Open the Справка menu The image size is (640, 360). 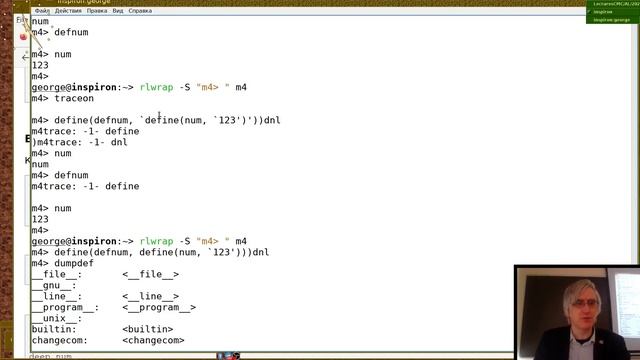[x=140, y=11]
